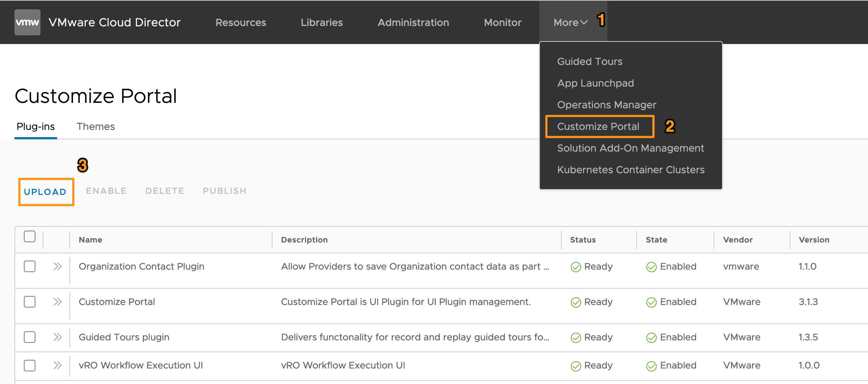The image size is (868, 384).
Task: Open Administration in the top navigation
Action: (x=413, y=22)
